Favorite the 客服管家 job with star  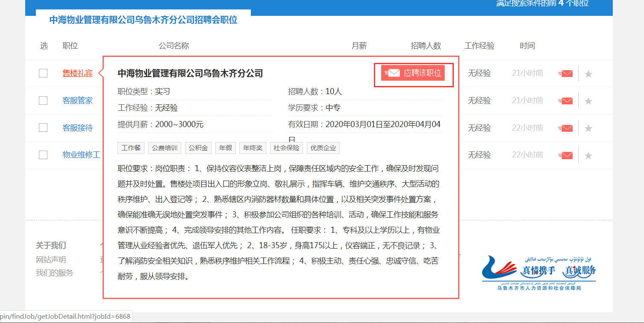point(588,101)
